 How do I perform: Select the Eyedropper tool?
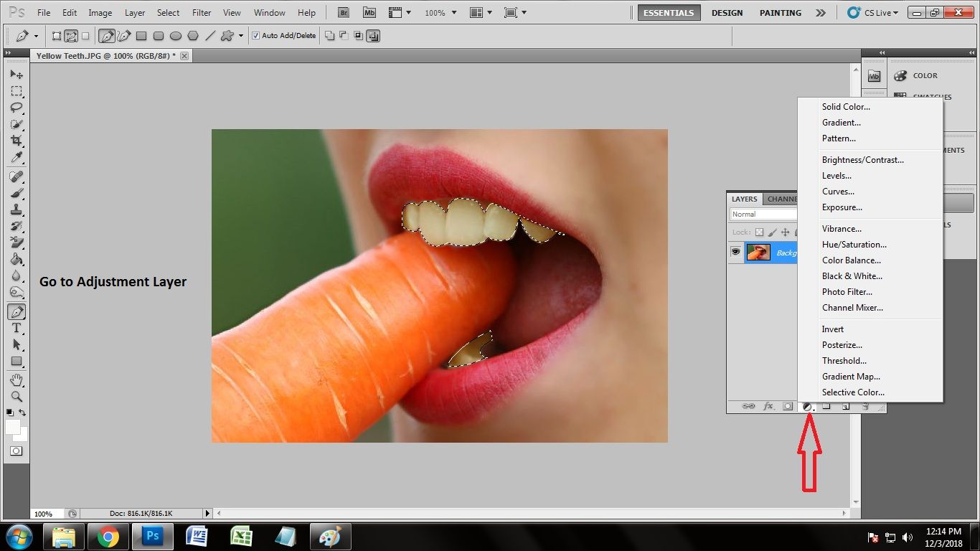(x=16, y=157)
